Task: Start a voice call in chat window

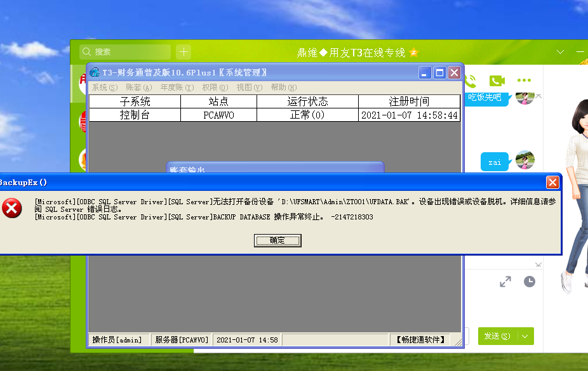Action: (x=471, y=81)
